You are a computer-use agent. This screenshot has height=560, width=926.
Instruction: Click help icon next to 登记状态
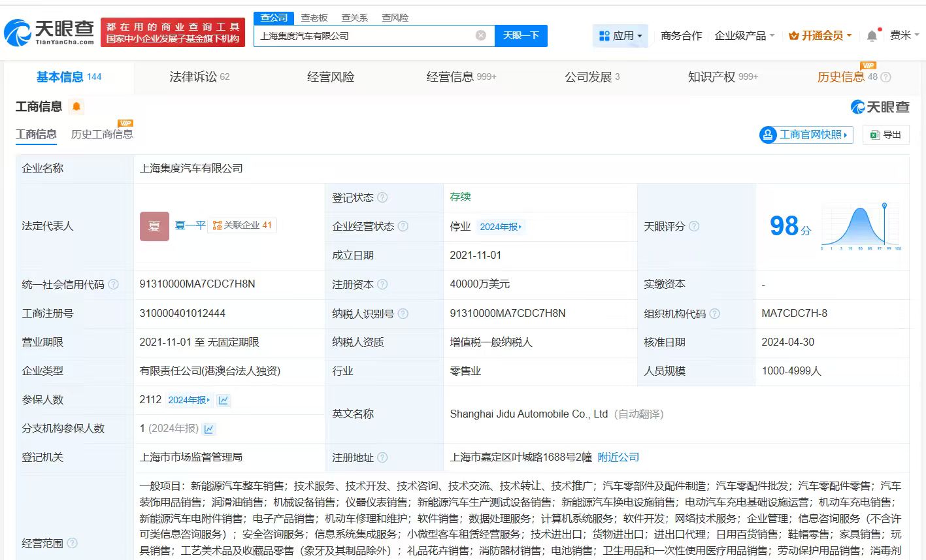coord(382,197)
